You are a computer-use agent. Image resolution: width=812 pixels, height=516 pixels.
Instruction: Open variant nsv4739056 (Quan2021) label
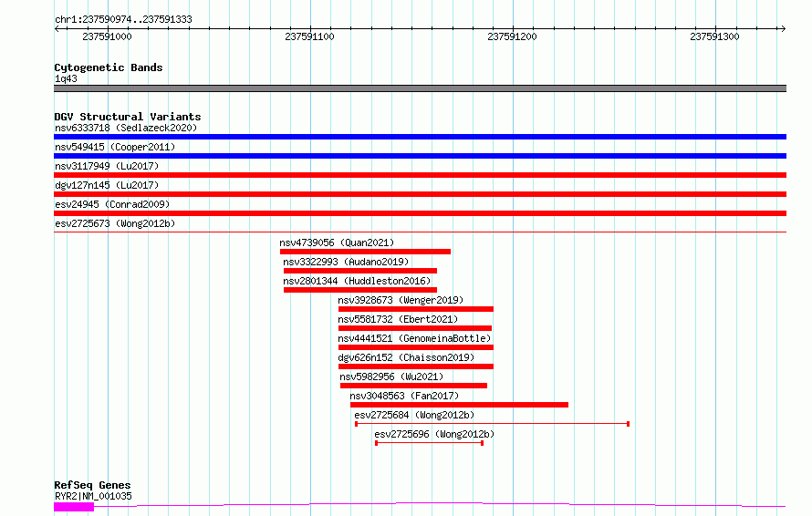(x=337, y=243)
